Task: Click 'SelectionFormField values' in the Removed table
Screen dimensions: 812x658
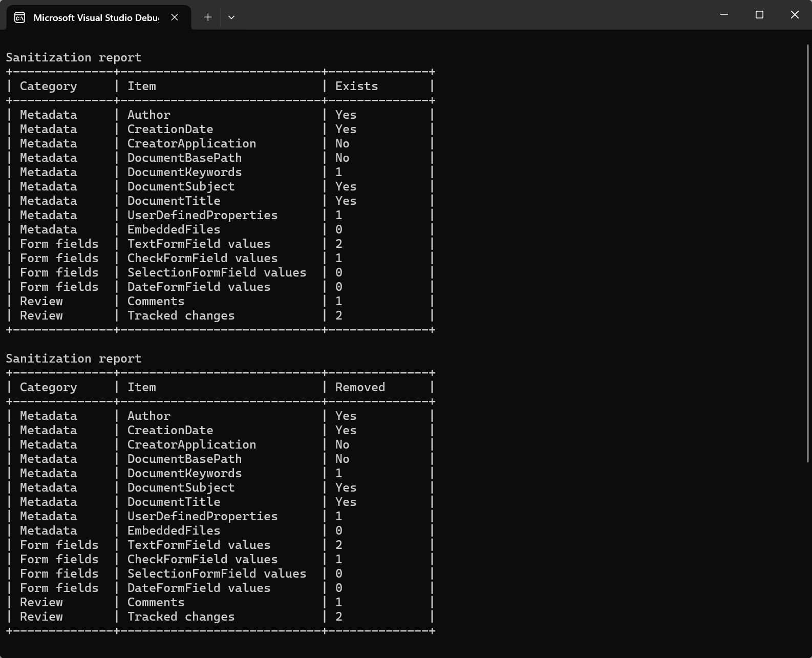Action: point(217,574)
